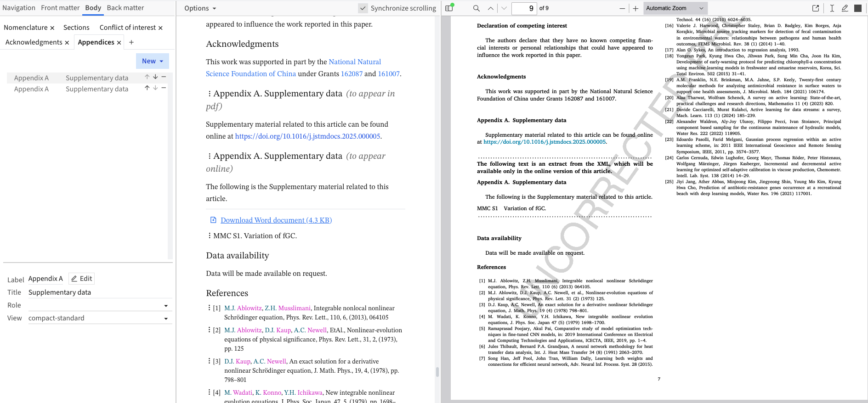Zoom out the PDF with minus
The height and width of the screenshot is (403, 868).
(622, 8)
